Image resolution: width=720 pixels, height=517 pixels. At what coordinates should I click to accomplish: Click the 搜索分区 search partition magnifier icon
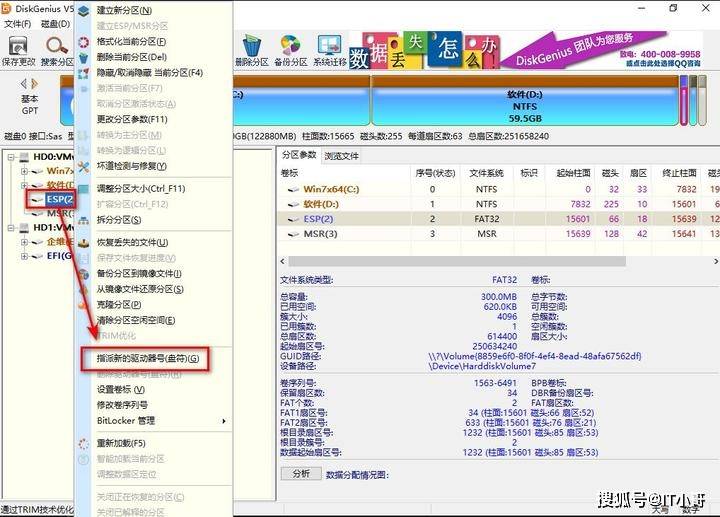coord(57,46)
